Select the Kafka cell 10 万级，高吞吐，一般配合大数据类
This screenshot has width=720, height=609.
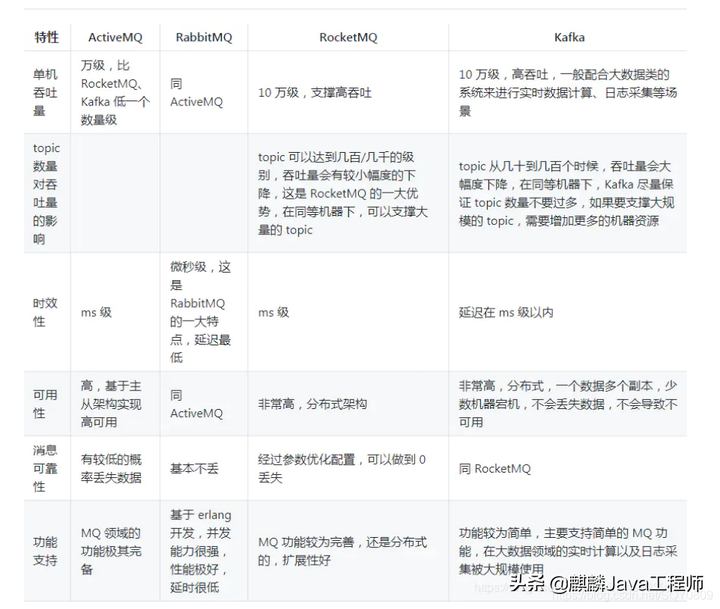pyautogui.click(x=568, y=92)
